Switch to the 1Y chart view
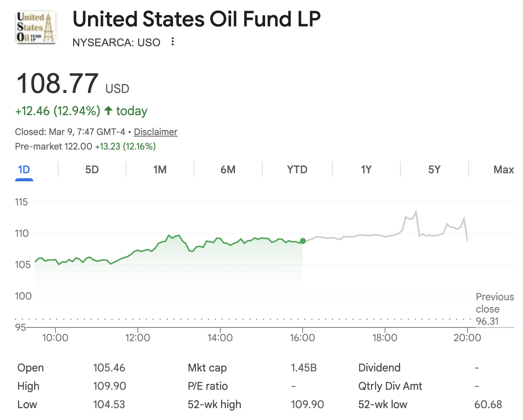Image resolution: width=523 pixels, height=420 pixels. coord(366,169)
